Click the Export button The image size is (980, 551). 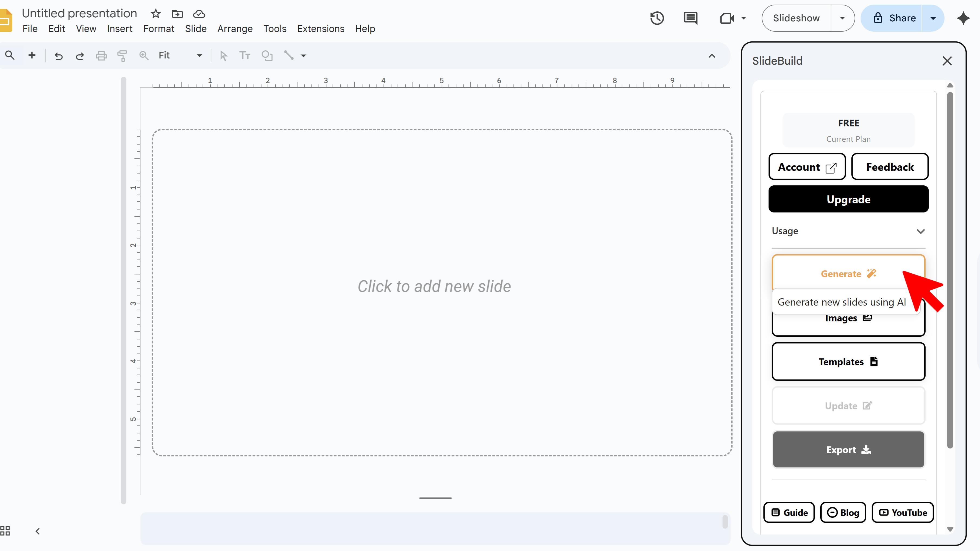pyautogui.click(x=848, y=450)
